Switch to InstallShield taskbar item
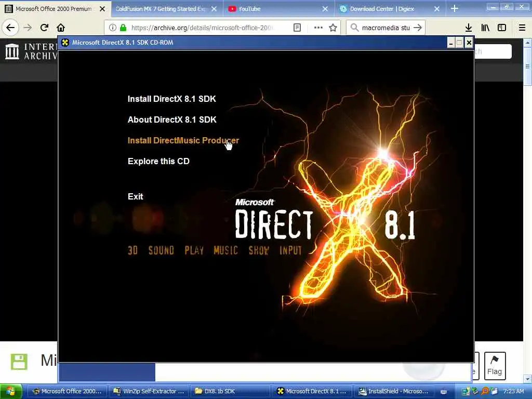 pos(393,391)
